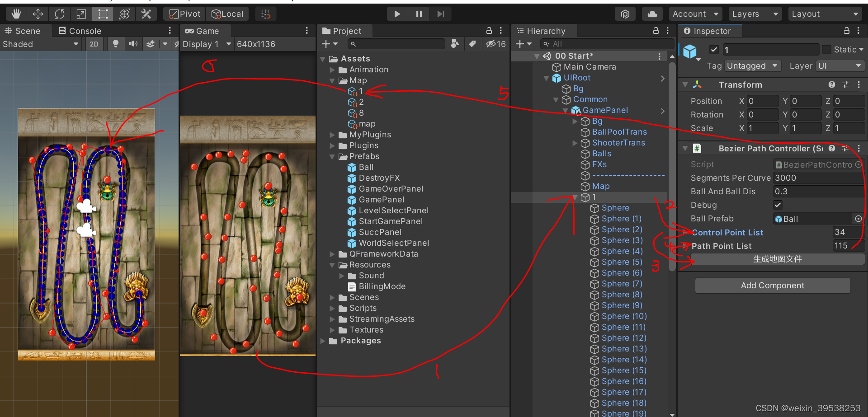
Task: Pause the game playback
Action: (x=419, y=14)
